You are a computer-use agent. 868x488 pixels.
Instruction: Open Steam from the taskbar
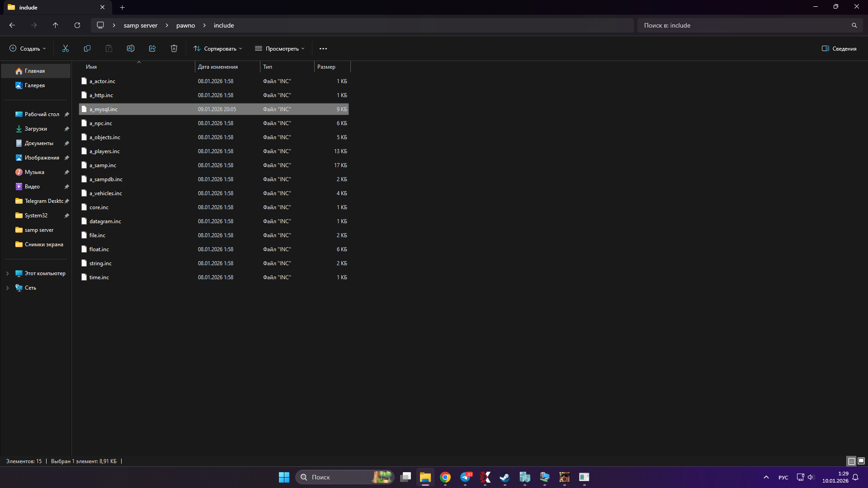coord(505,477)
